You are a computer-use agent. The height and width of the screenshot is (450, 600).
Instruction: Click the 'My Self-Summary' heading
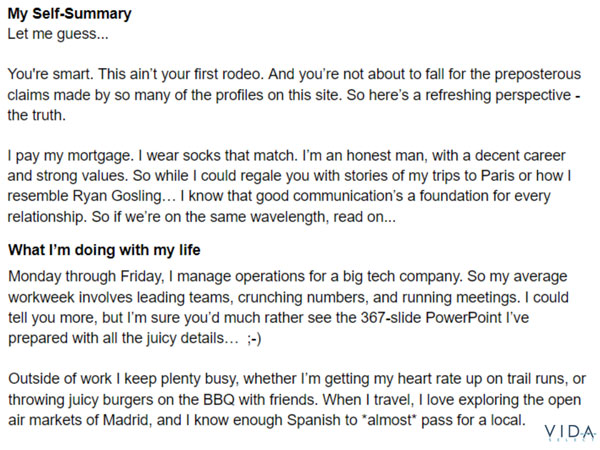point(70,14)
